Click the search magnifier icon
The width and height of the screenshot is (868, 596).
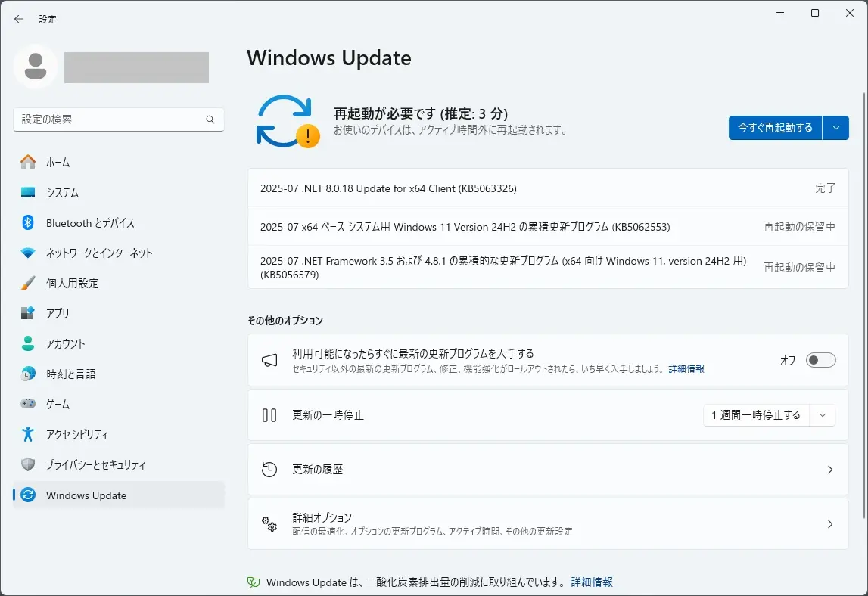click(210, 120)
